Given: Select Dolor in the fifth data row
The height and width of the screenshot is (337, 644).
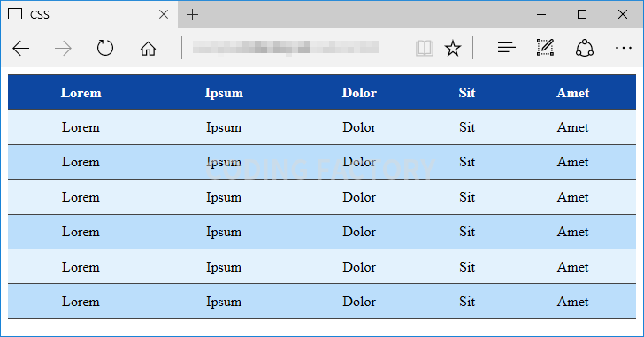Looking at the screenshot, I should point(359,267).
